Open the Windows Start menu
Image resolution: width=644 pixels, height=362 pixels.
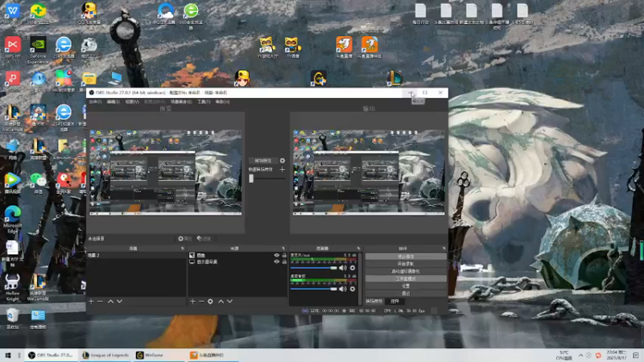tap(7, 355)
